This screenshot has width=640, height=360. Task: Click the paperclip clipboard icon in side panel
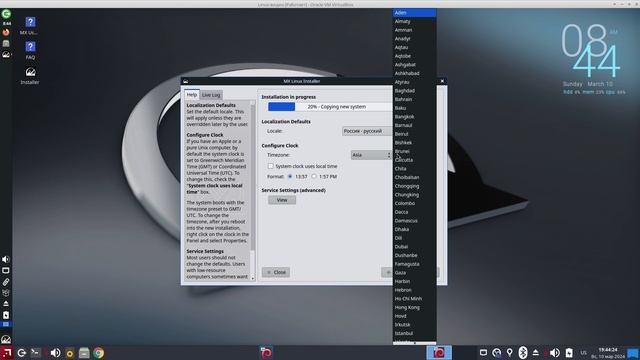(6, 282)
